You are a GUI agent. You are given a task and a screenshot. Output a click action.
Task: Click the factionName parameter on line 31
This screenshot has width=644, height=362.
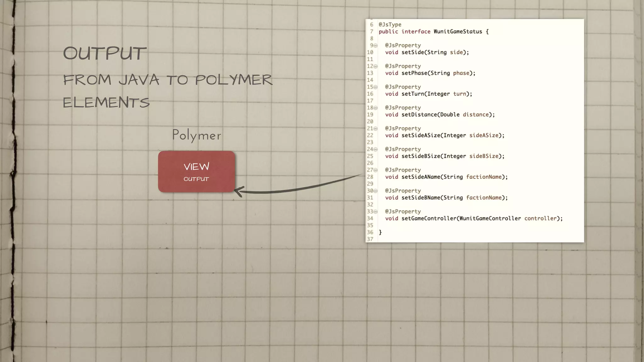(x=484, y=197)
